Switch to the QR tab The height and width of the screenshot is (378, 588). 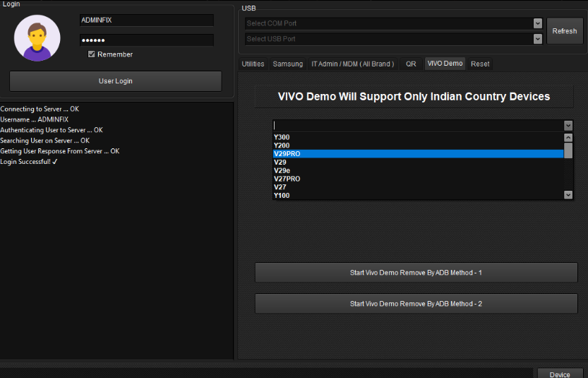tap(411, 64)
